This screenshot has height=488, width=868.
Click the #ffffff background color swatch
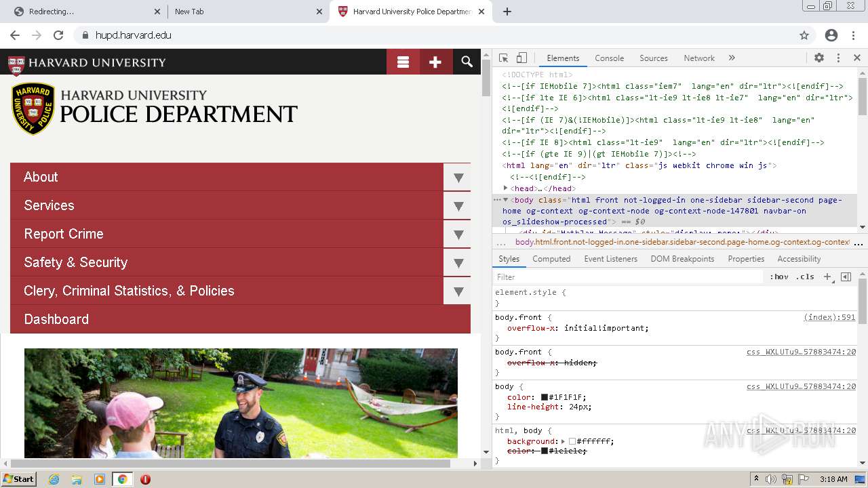[x=572, y=441]
